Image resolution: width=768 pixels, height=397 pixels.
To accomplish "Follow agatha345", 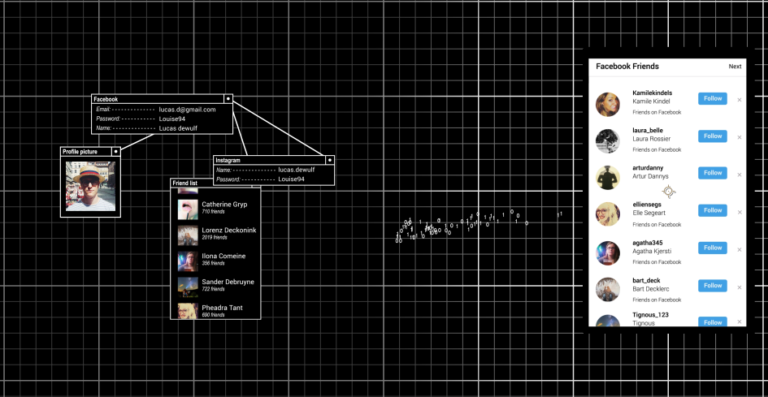I will pyautogui.click(x=713, y=248).
